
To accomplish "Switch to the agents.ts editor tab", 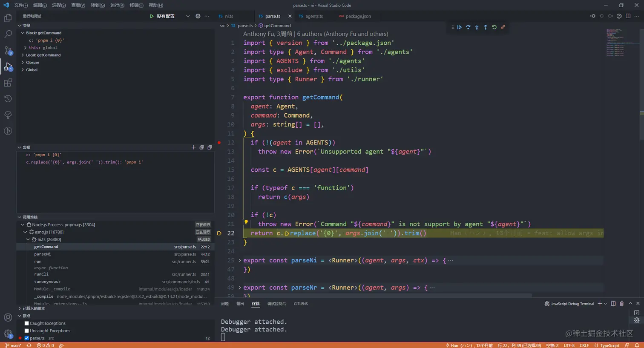I will [x=314, y=16].
